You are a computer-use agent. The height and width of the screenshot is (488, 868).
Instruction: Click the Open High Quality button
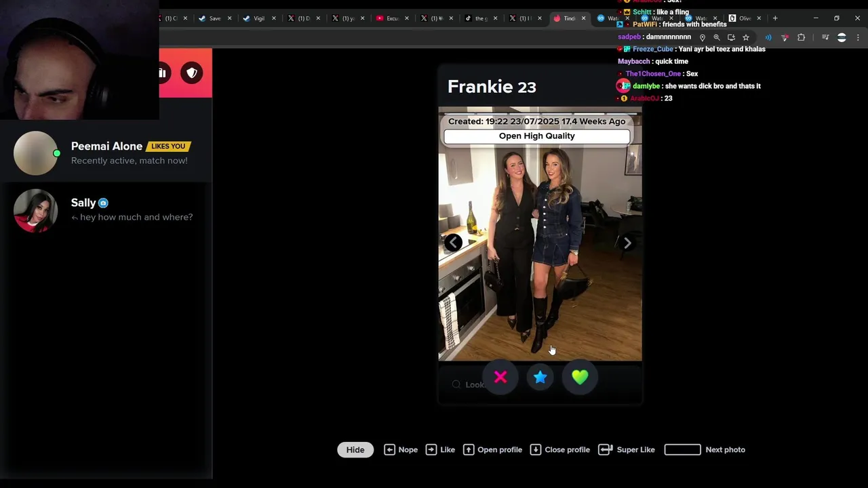[x=537, y=136]
